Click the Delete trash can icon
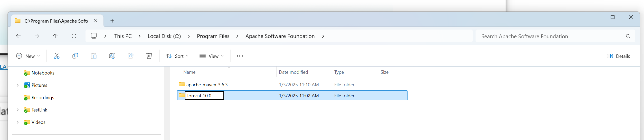 click(149, 56)
